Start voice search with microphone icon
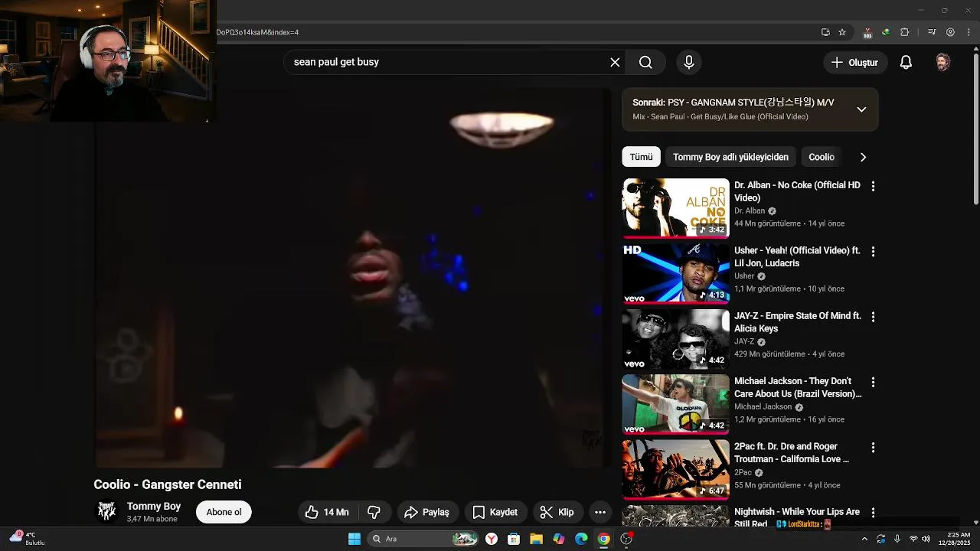Viewport: 980px width, 551px height. tap(689, 62)
